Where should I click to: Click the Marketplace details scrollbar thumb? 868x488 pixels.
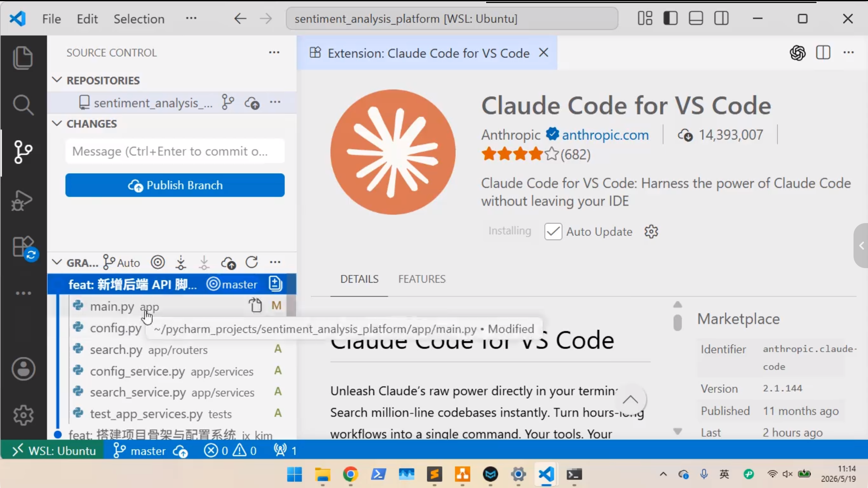[x=678, y=322]
